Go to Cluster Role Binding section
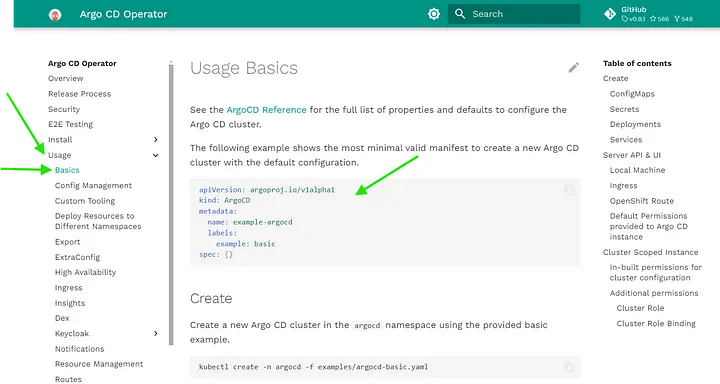This screenshot has width=720, height=384. coord(656,323)
